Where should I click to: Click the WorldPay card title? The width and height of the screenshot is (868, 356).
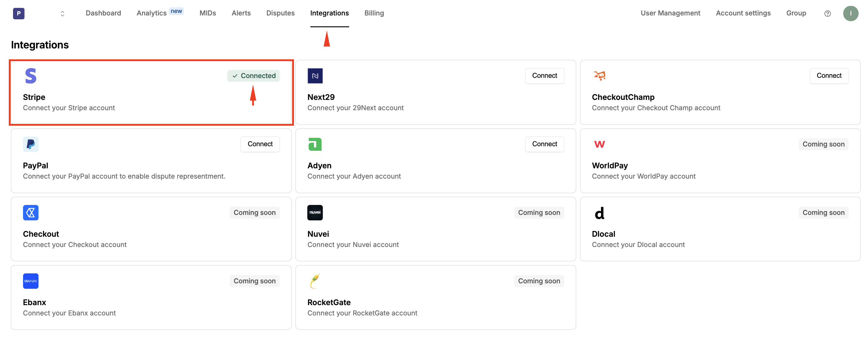pyautogui.click(x=609, y=166)
